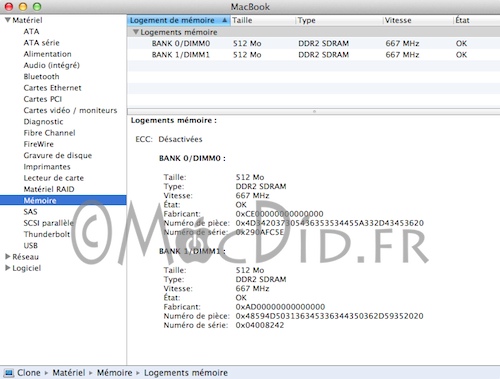Minimize the MacBook window with yellow button

(23, 6)
